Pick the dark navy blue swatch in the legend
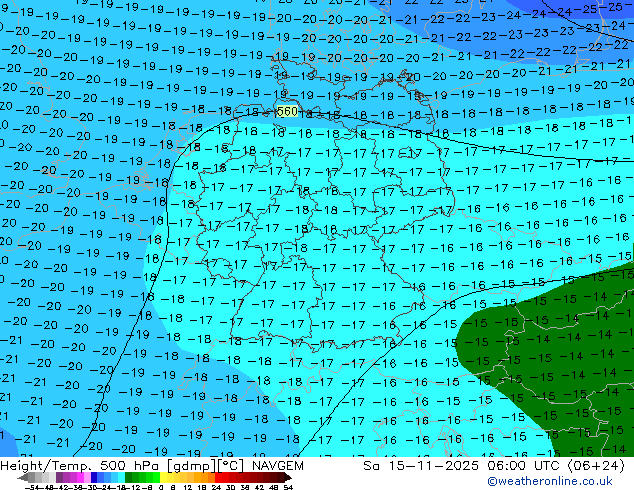This screenshot has width=634, height=490. click(94, 478)
